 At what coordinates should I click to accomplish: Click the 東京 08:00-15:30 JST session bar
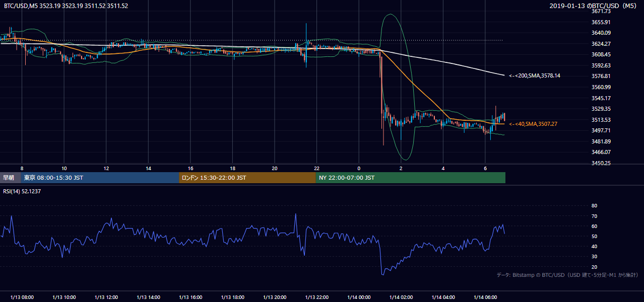100,178
